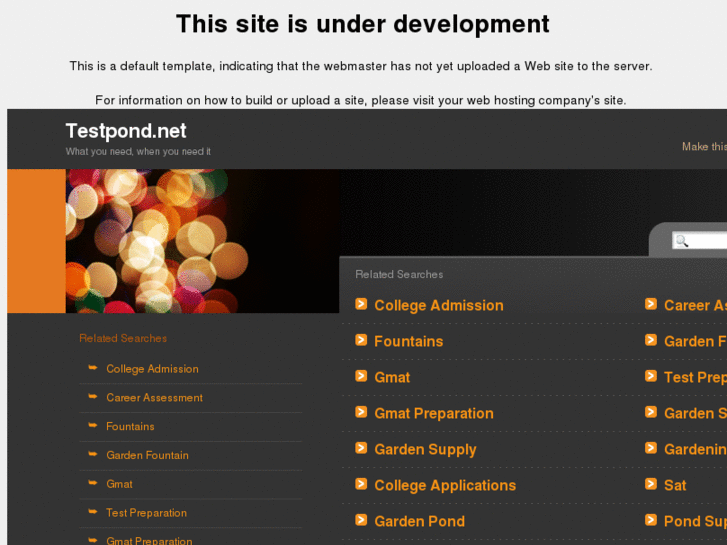The width and height of the screenshot is (727, 545).
Task: Click the Testpond.net site title
Action: (126, 131)
